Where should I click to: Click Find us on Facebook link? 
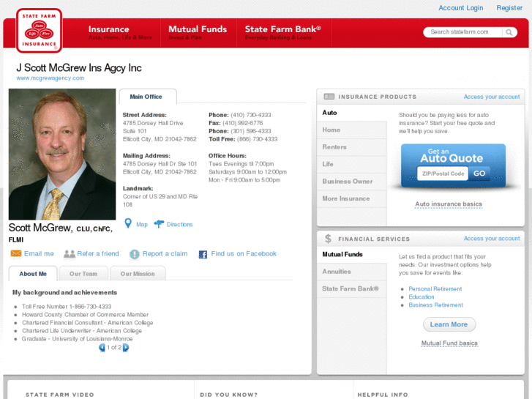[x=244, y=253]
